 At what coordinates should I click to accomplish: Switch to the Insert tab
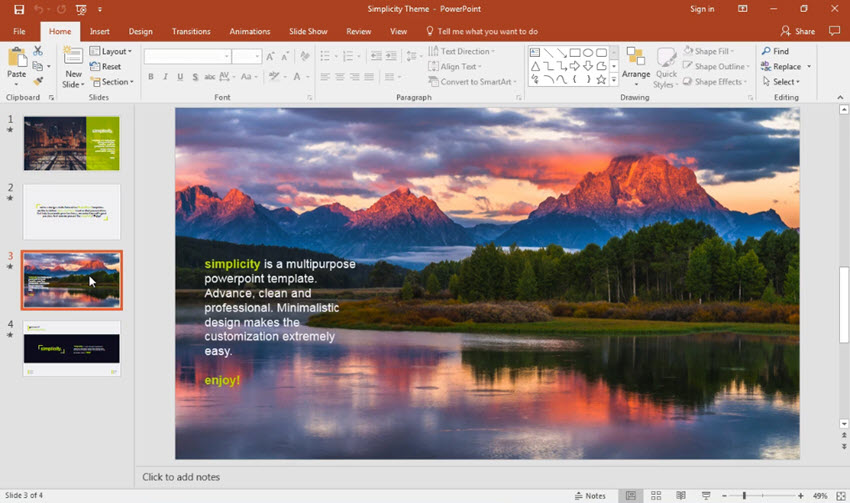99,31
